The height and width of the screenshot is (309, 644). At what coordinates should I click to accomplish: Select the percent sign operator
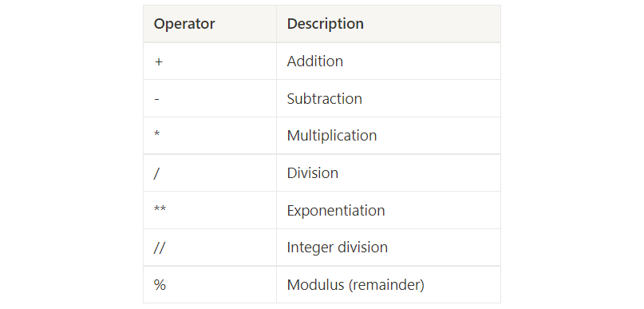coord(160,285)
